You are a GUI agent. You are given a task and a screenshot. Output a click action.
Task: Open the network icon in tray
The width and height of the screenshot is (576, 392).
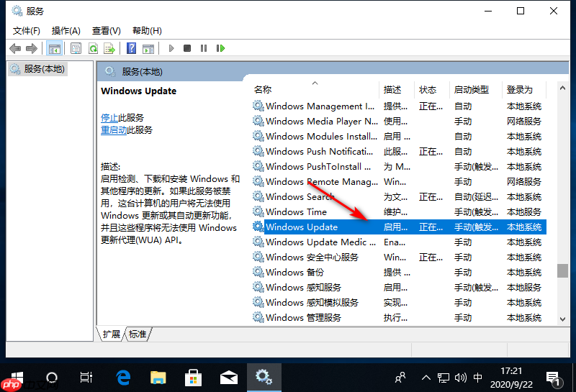pos(444,378)
